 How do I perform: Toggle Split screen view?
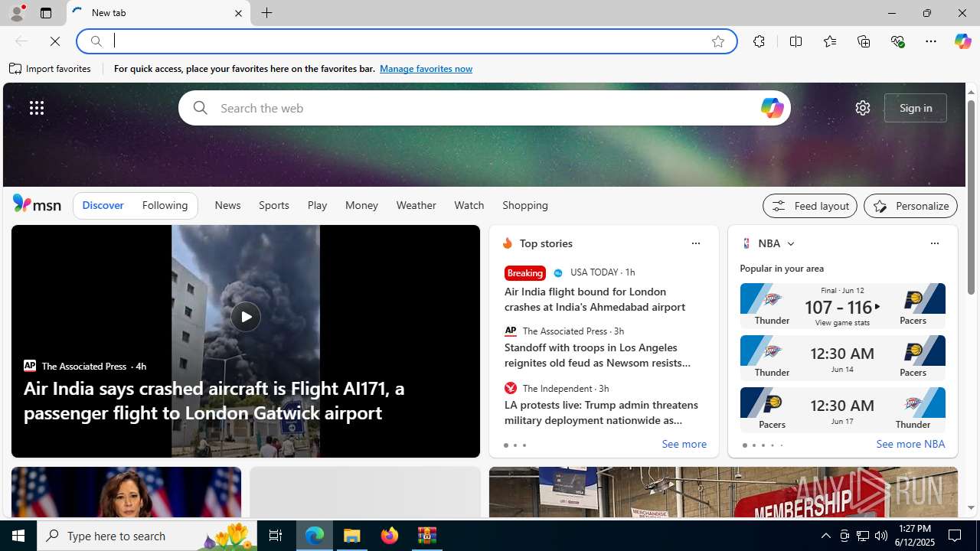[x=795, y=41]
